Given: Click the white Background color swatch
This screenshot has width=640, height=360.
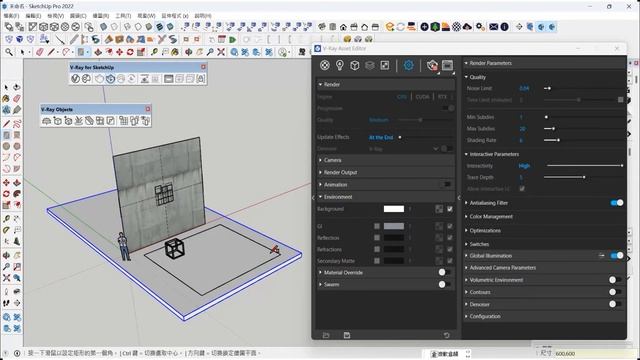Looking at the screenshot, I should point(393,209).
